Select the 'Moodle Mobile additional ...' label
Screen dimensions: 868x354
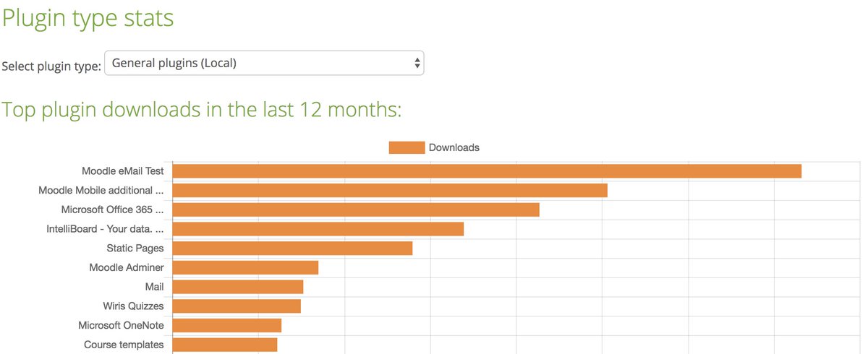coord(101,191)
